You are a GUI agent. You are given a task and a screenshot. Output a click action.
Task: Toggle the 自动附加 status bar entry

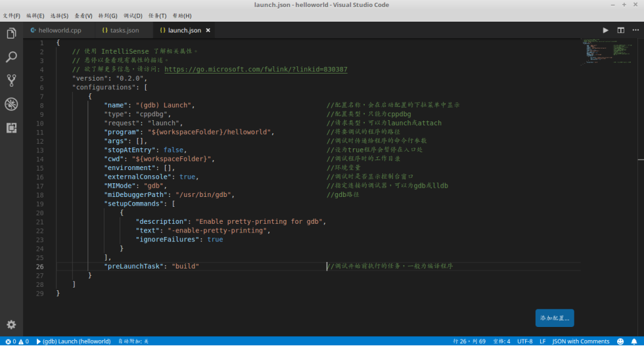pos(133,341)
